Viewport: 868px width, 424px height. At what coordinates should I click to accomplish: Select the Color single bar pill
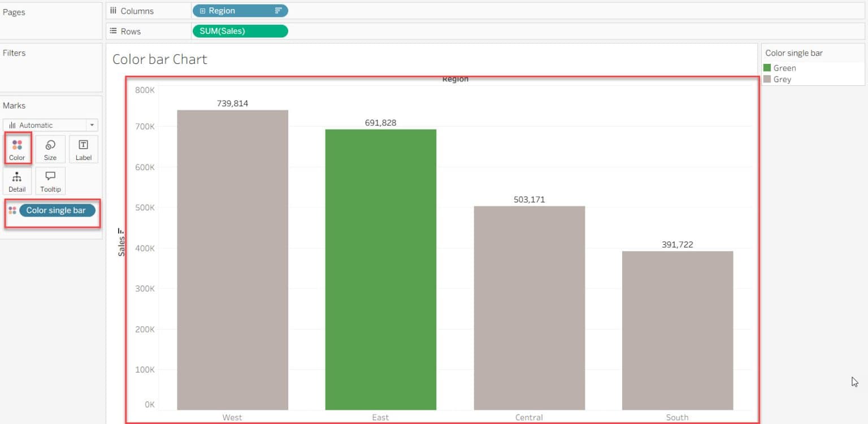point(57,210)
